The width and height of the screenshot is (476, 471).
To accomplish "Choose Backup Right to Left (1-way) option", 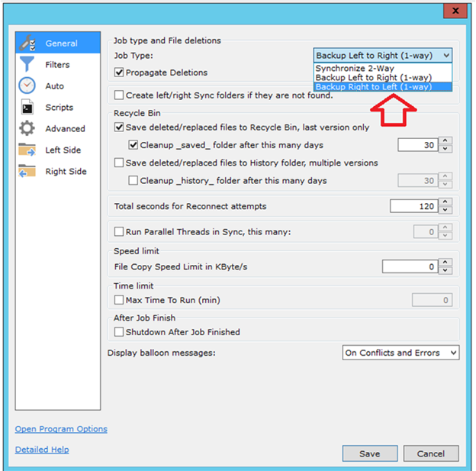I will pyautogui.click(x=383, y=86).
